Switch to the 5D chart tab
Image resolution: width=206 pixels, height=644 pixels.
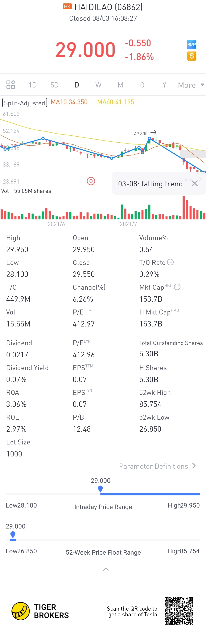tap(54, 85)
